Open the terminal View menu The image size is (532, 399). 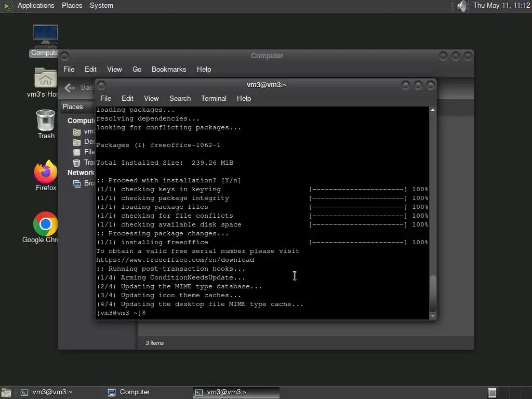[151, 98]
